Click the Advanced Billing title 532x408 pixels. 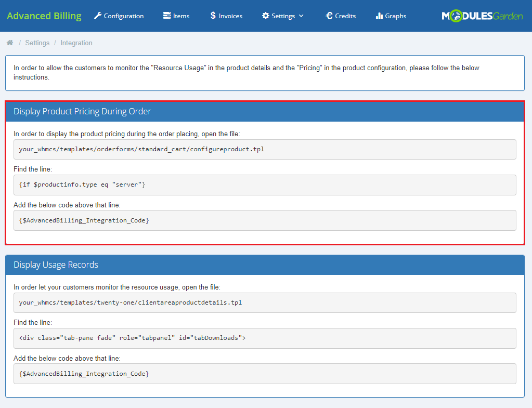pyautogui.click(x=44, y=16)
